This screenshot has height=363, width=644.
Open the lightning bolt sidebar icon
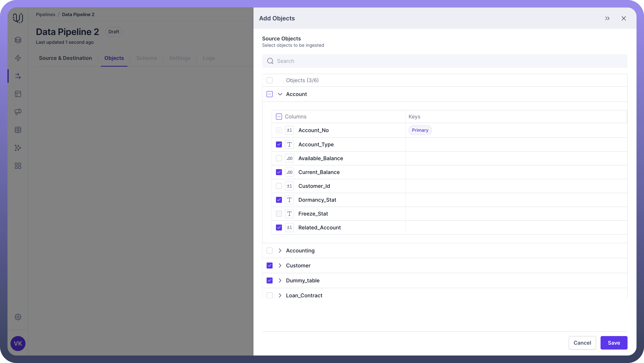[18, 58]
